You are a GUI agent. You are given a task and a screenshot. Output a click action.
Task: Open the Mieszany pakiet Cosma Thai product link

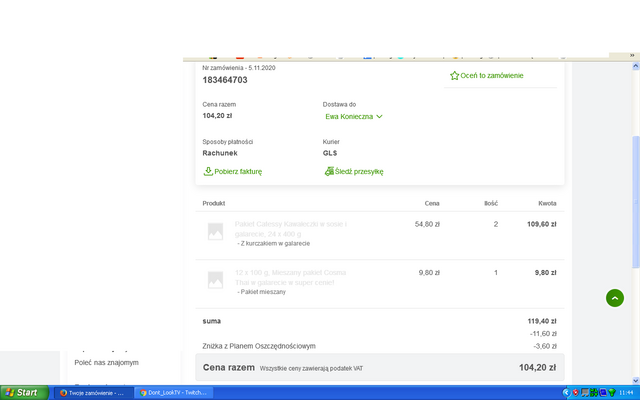click(290, 278)
